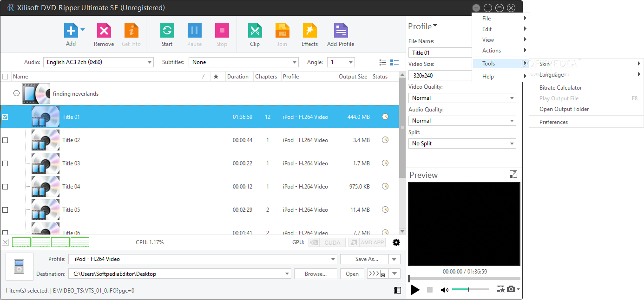
Task: Switch to thumbnail view icon
Action: 394,62
